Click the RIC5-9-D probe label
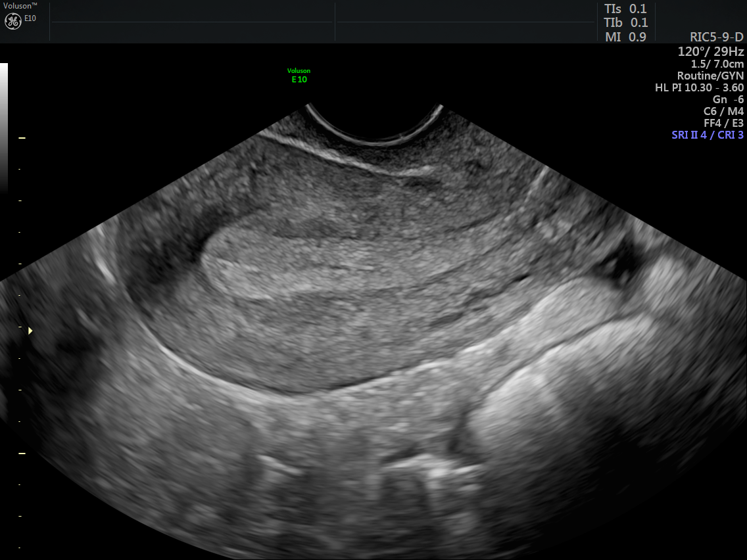 [716, 37]
